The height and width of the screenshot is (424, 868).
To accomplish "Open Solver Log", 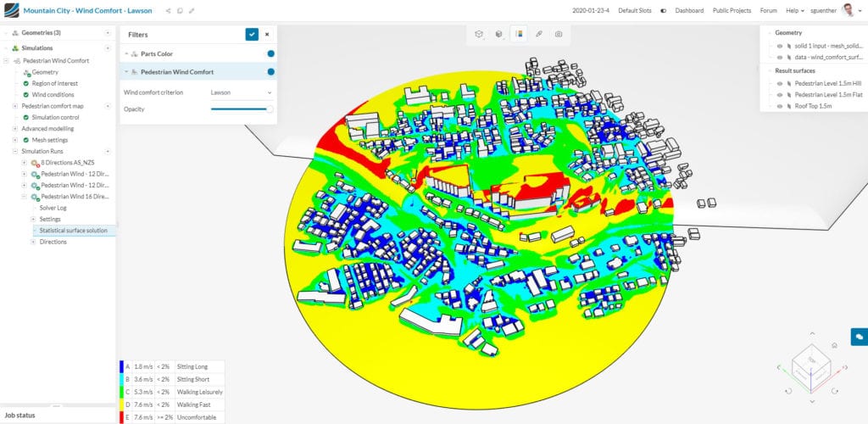I will [x=53, y=208].
